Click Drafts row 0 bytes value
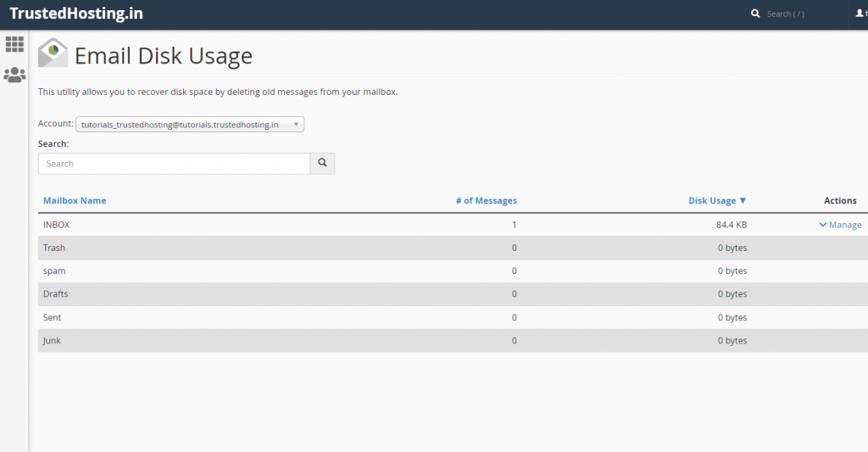 tap(732, 293)
